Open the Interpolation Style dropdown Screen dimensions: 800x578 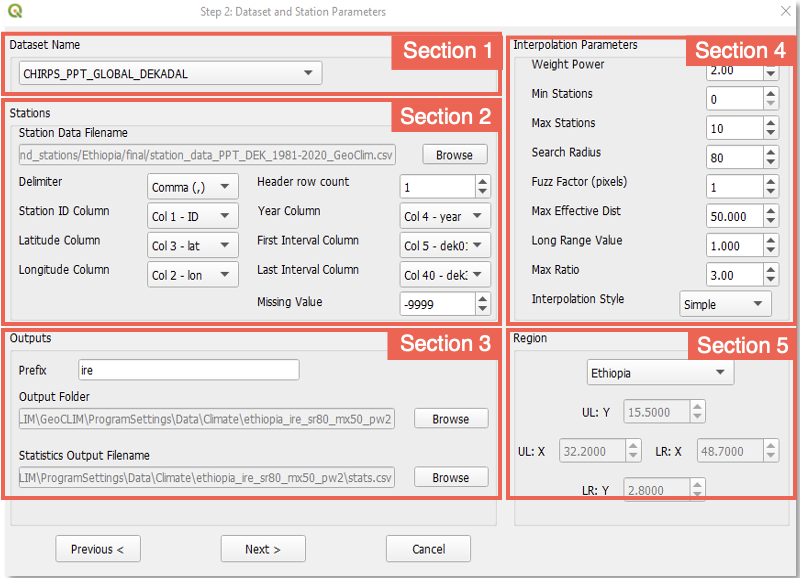click(725, 304)
